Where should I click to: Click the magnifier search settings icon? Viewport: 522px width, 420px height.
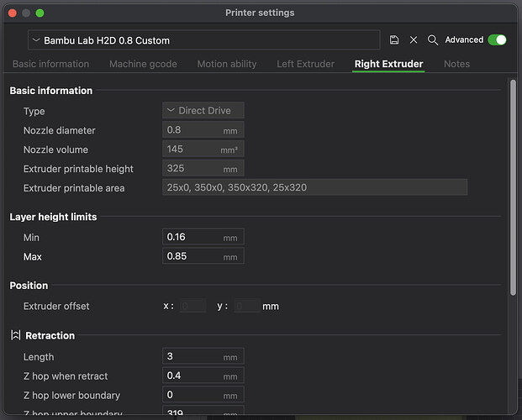[x=432, y=40]
